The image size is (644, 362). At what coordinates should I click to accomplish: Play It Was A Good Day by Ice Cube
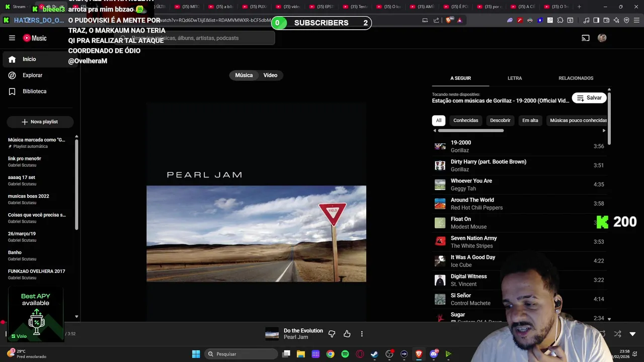519,261
